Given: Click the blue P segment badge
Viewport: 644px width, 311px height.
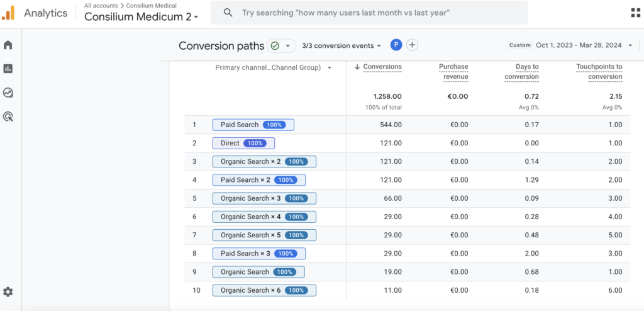Looking at the screenshot, I should tap(396, 45).
